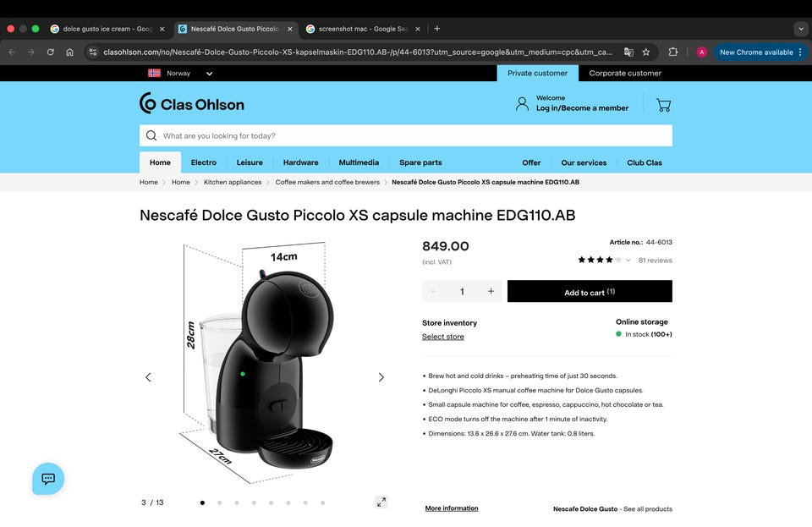The image size is (812, 527).
Task: Click the Add to cart button
Action: (590, 292)
